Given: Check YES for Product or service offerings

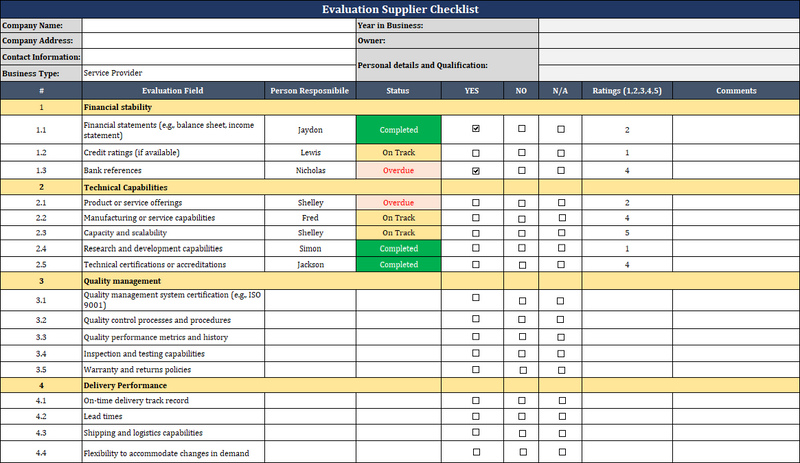Looking at the screenshot, I should coord(476,203).
